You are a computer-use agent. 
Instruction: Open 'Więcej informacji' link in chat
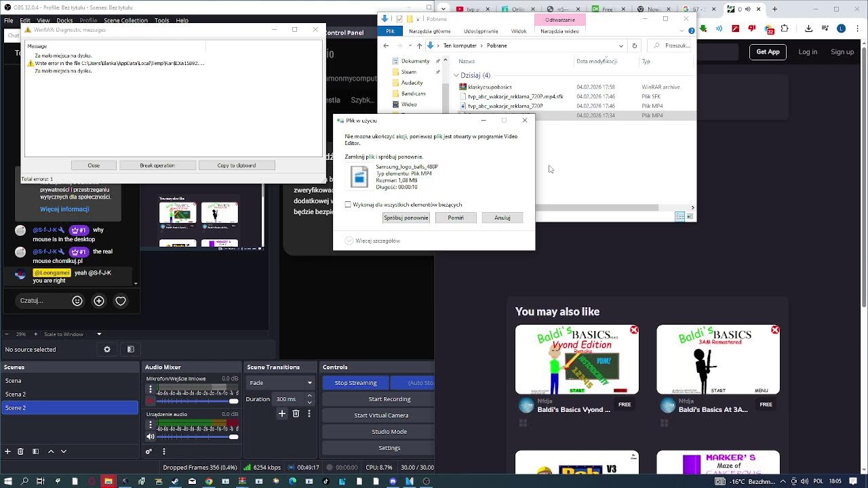(64, 209)
